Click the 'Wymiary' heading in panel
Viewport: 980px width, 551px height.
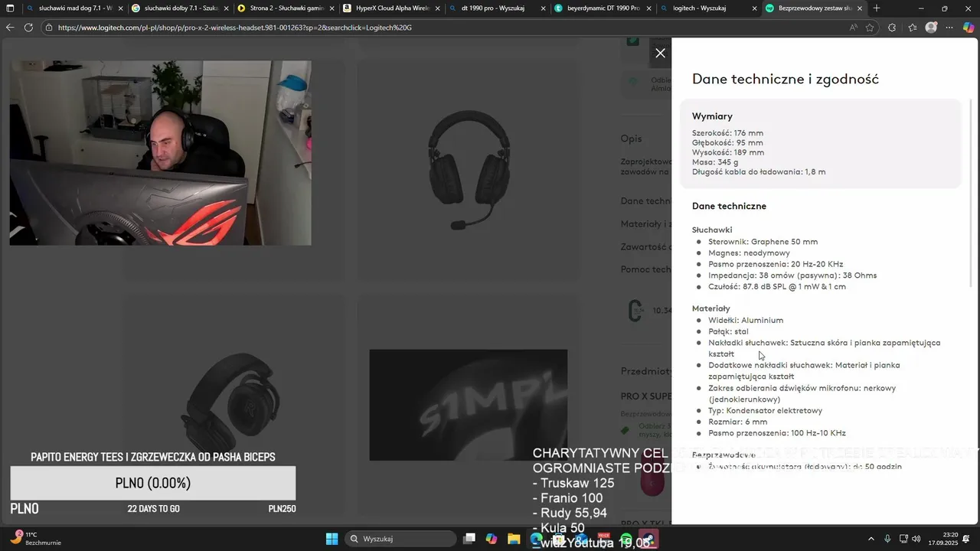pos(712,116)
